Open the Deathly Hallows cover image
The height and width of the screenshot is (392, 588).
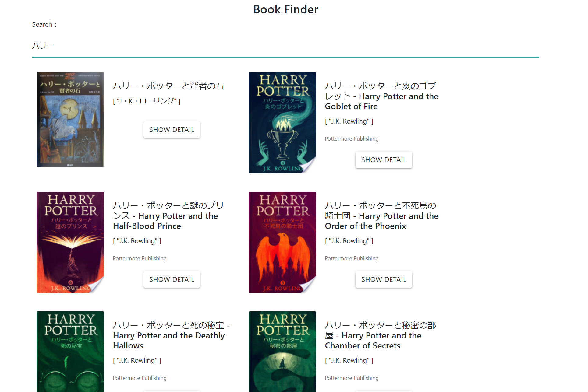[x=70, y=352]
